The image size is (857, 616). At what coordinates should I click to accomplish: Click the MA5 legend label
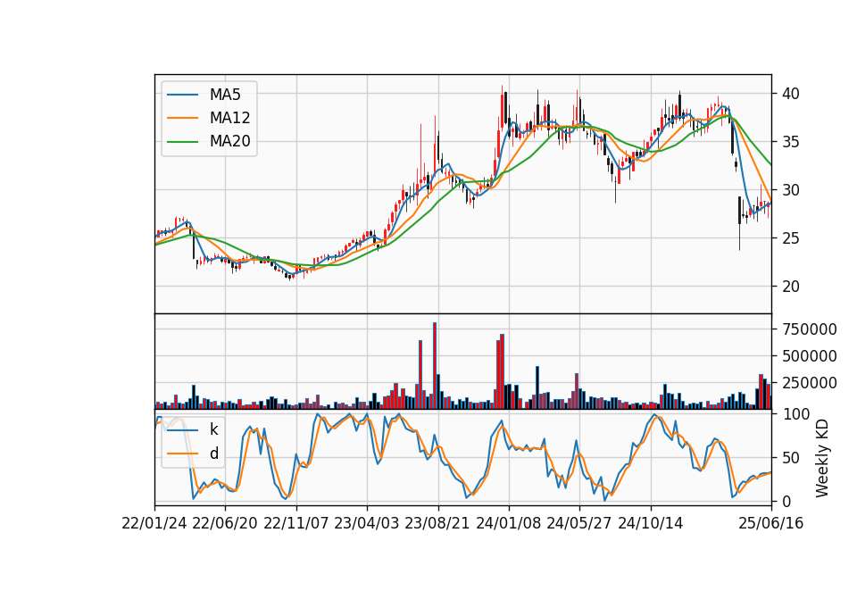pyautogui.click(x=225, y=95)
